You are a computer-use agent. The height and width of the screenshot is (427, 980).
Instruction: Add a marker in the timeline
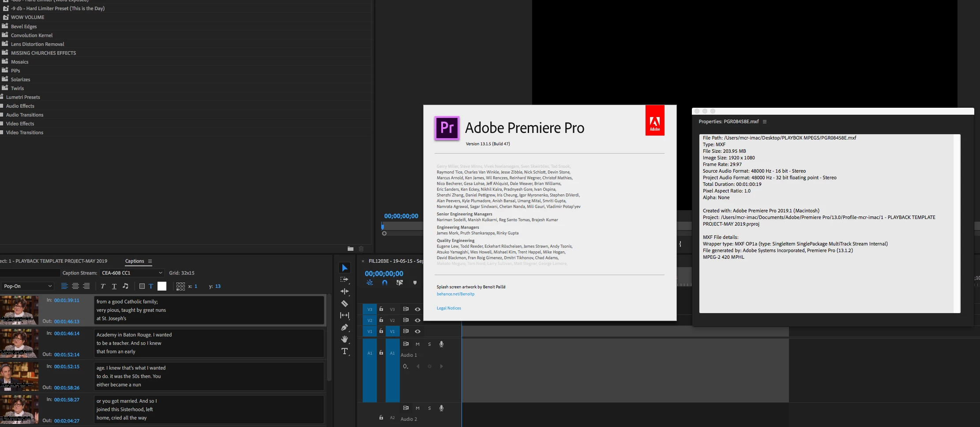pos(415,283)
